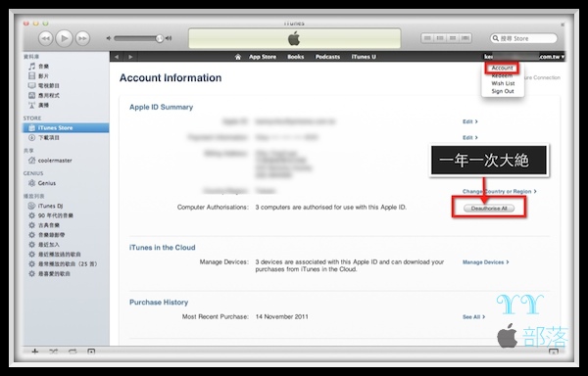The height and width of the screenshot is (376, 588).
Task: Toggle repeat at bottom of sidebar
Action: (x=73, y=352)
